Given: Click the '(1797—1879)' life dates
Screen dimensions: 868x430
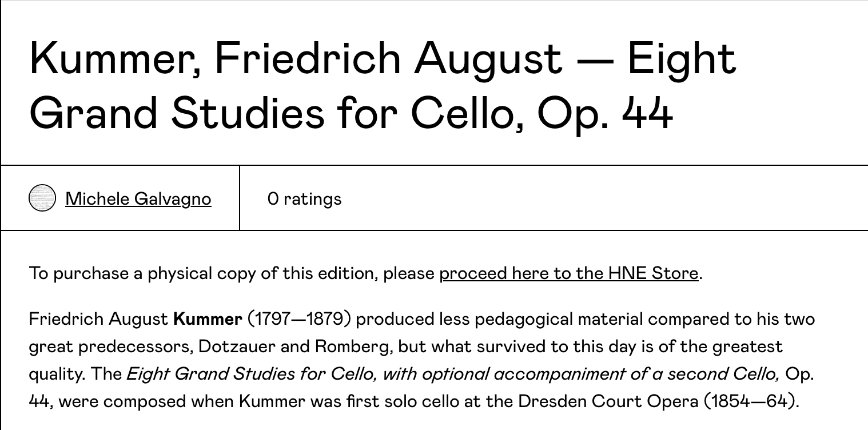Looking at the screenshot, I should [298, 318].
